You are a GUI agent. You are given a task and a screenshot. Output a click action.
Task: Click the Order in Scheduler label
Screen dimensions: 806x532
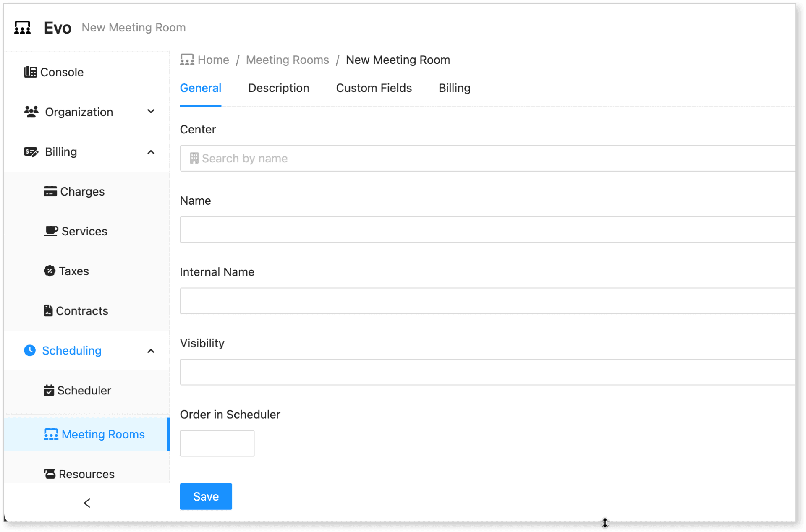click(230, 415)
